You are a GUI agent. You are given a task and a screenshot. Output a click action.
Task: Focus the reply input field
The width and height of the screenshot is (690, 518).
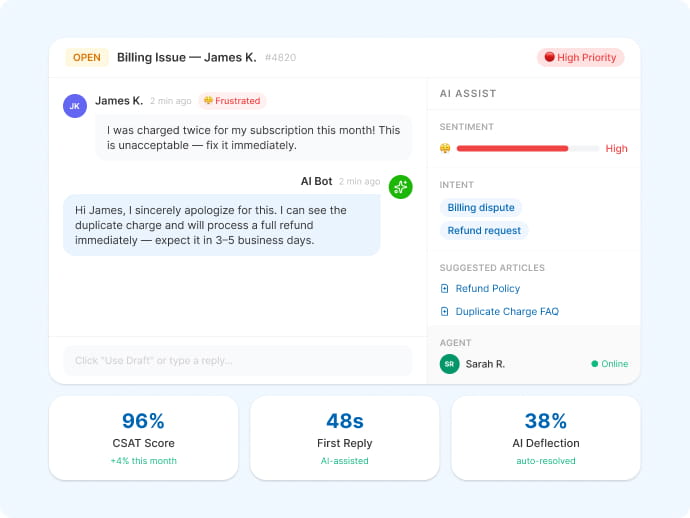238,360
